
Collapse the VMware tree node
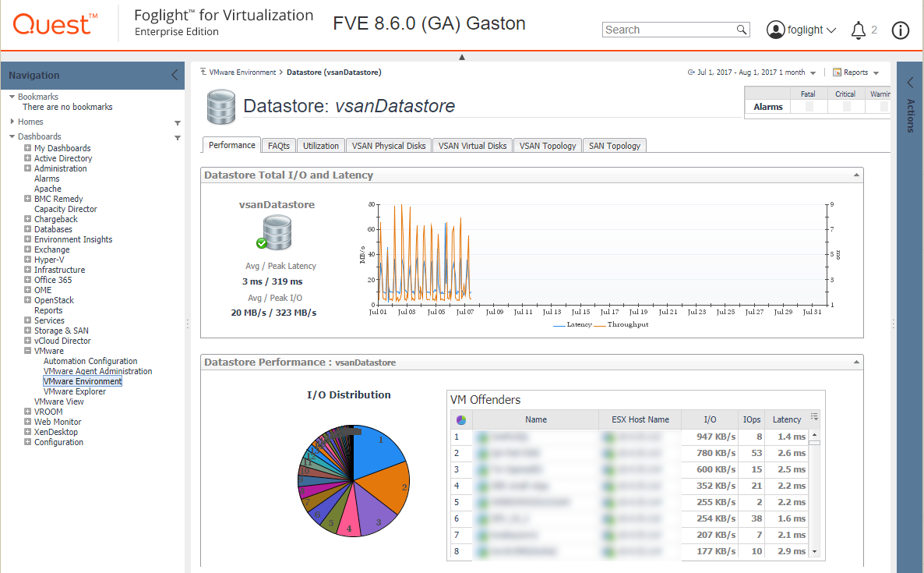click(27, 350)
